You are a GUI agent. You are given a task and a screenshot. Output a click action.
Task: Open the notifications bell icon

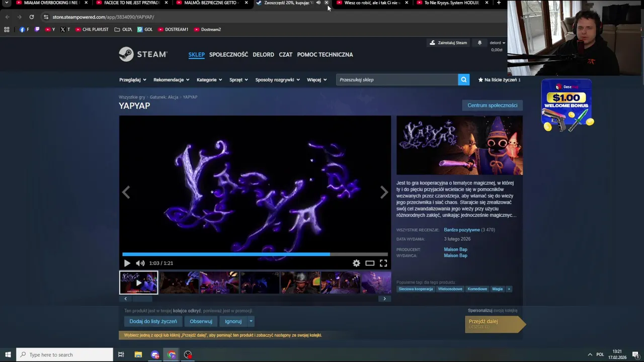(479, 43)
